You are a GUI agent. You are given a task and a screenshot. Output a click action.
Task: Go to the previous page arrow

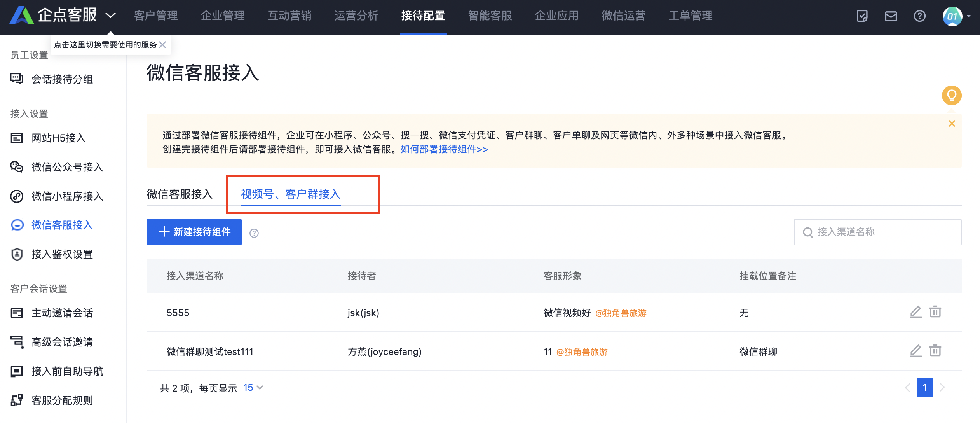click(907, 388)
